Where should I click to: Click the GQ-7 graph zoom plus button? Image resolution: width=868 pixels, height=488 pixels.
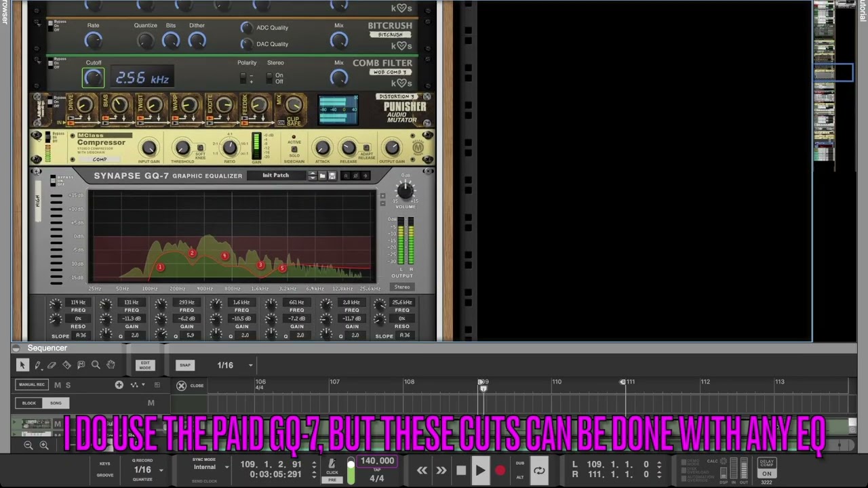click(382, 196)
